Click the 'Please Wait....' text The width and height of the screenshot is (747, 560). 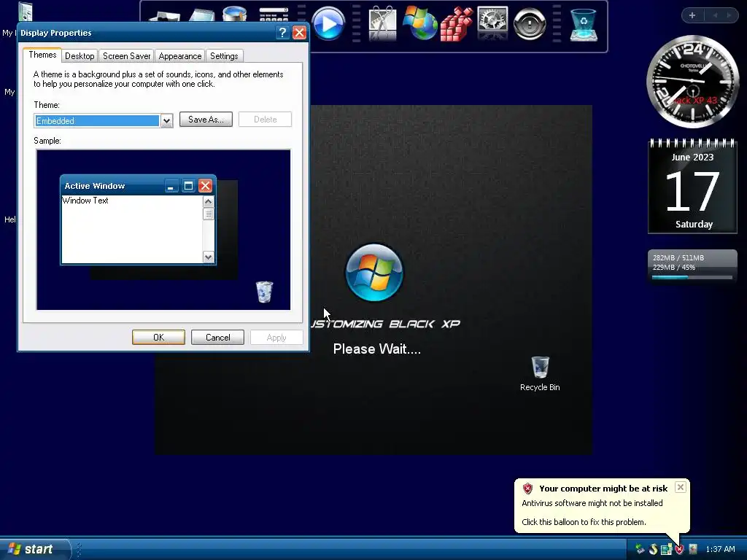pos(377,349)
